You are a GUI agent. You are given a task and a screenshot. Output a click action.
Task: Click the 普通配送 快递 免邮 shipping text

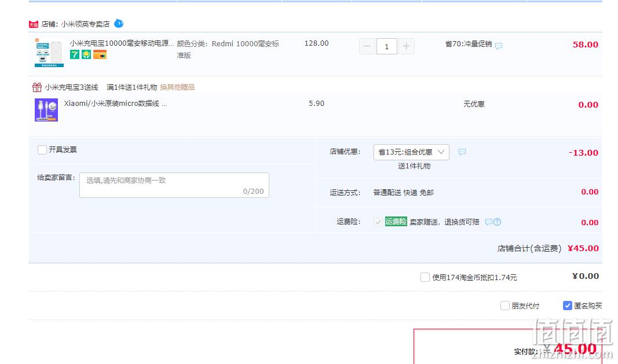pos(403,192)
